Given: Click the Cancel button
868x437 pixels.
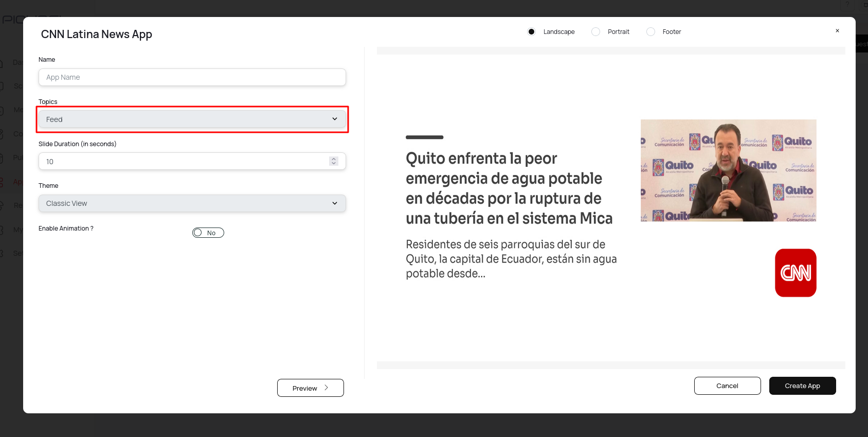Looking at the screenshot, I should (x=727, y=386).
